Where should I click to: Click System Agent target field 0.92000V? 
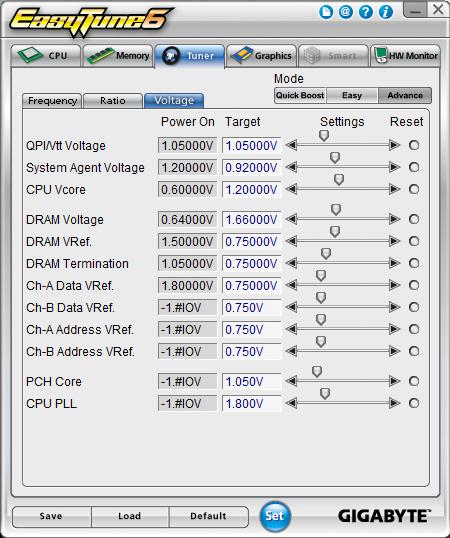click(252, 167)
